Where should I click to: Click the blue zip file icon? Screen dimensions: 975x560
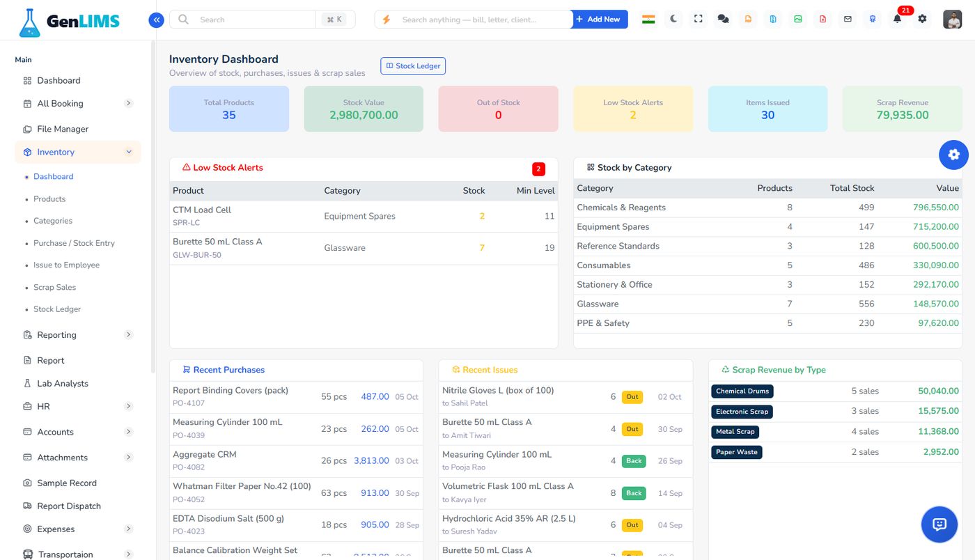pyautogui.click(x=773, y=20)
